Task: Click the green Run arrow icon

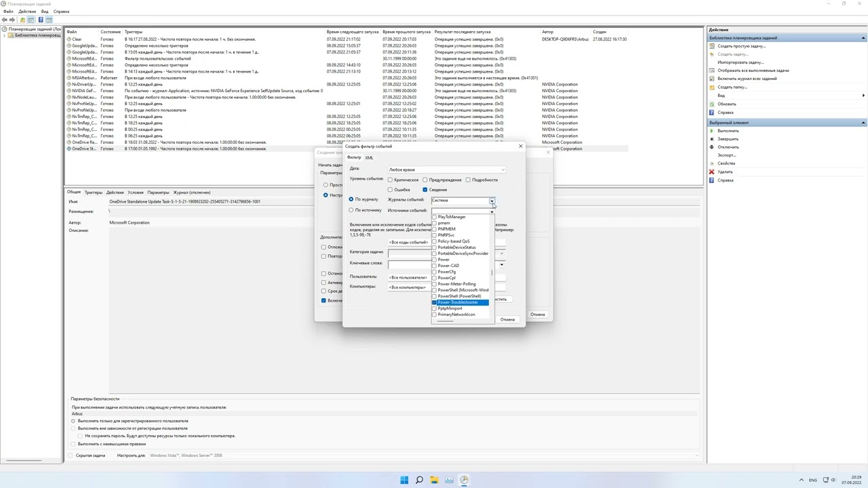Action: click(712, 131)
